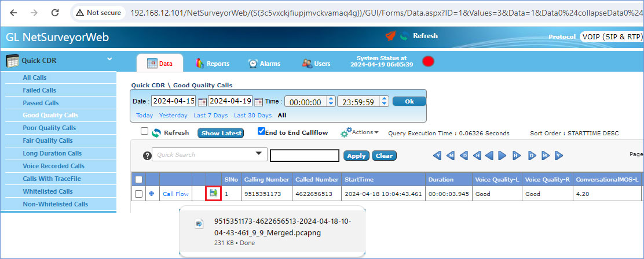The width and height of the screenshot is (644, 259).
Task: Uncheck End to End Callflow
Action: pos(261,131)
